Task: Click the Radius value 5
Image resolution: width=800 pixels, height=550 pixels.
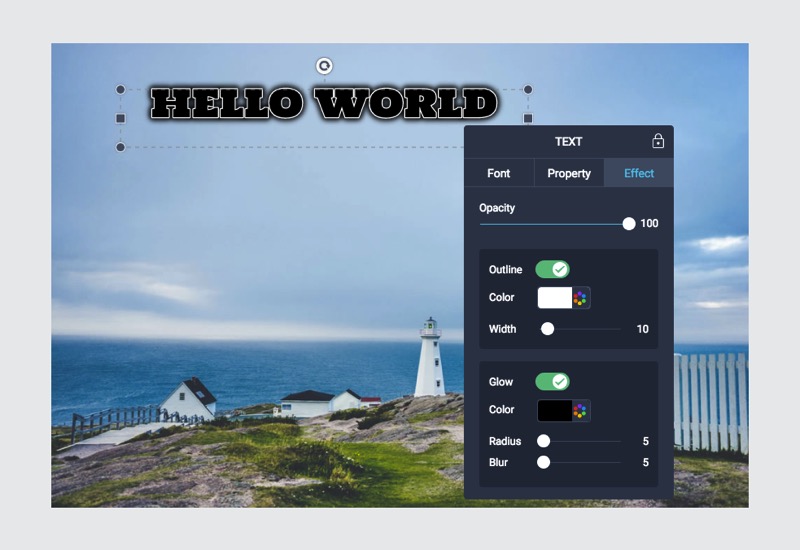Action: [x=645, y=441]
